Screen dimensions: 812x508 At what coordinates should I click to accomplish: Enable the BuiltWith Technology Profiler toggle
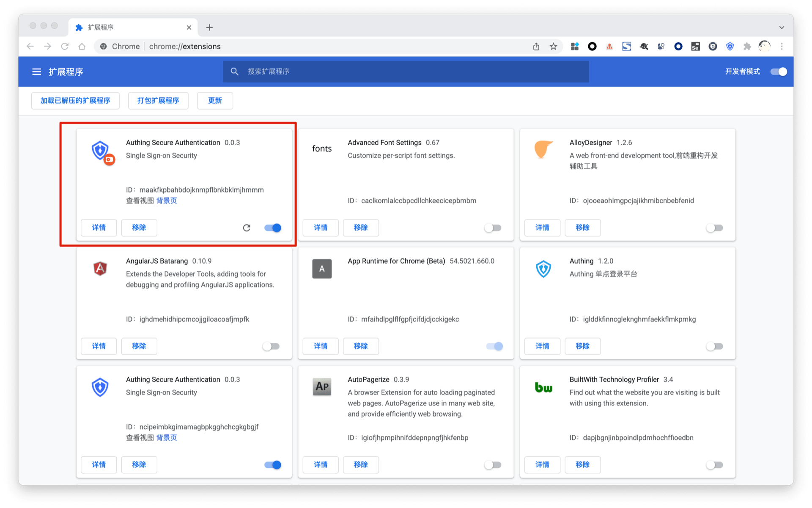coord(714,465)
